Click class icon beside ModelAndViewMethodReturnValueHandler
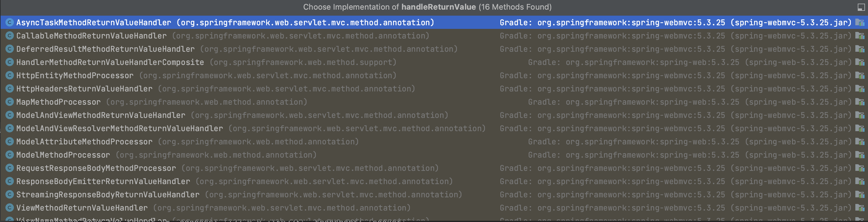The width and height of the screenshot is (868, 222). [10, 115]
